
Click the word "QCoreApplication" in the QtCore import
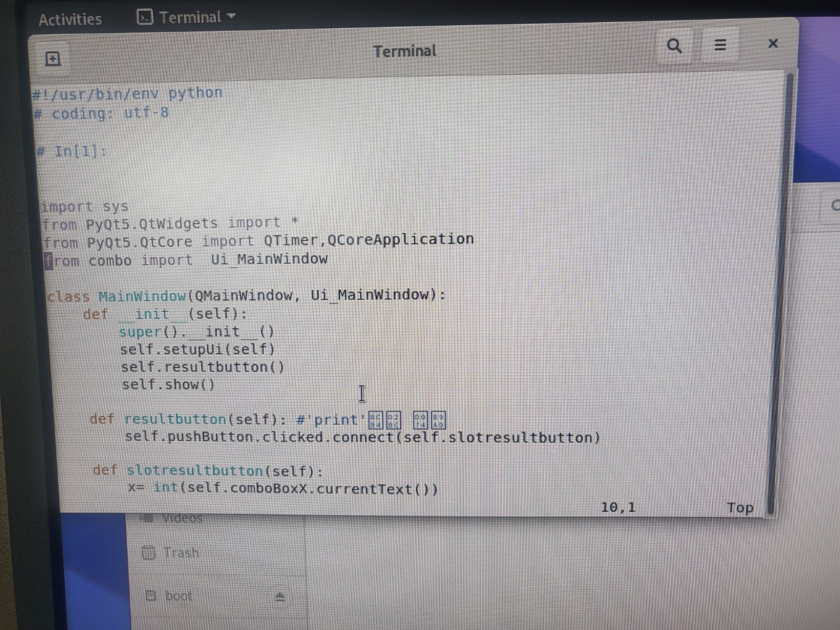[400, 239]
